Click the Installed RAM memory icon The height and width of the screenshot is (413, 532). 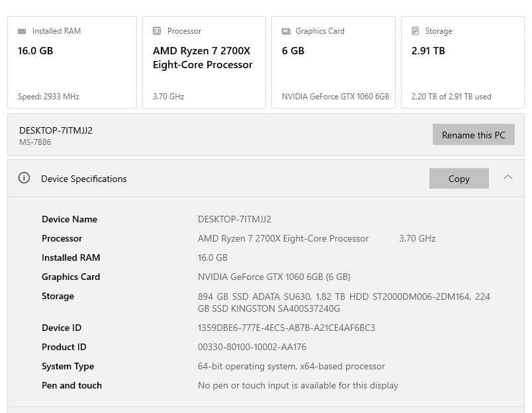coord(22,31)
